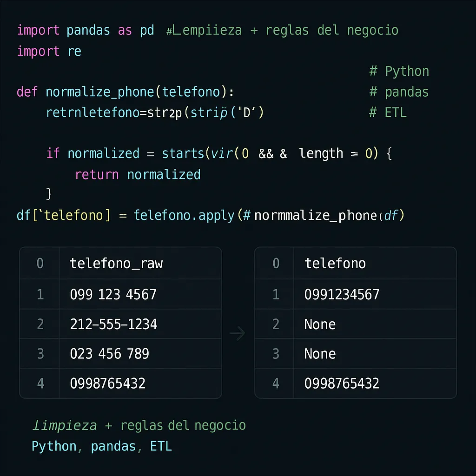Click the 023 456 789 cell
The width and height of the screenshot is (476, 476).
click(x=109, y=354)
